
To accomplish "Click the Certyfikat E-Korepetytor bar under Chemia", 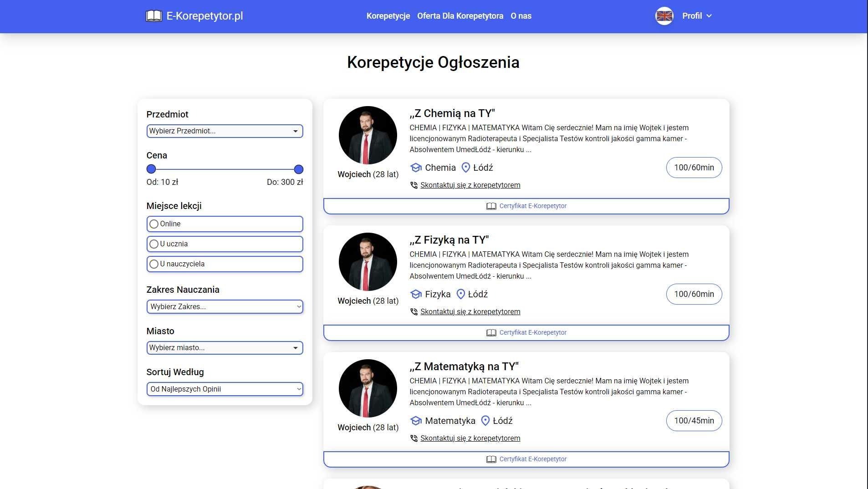I will [x=526, y=206].
